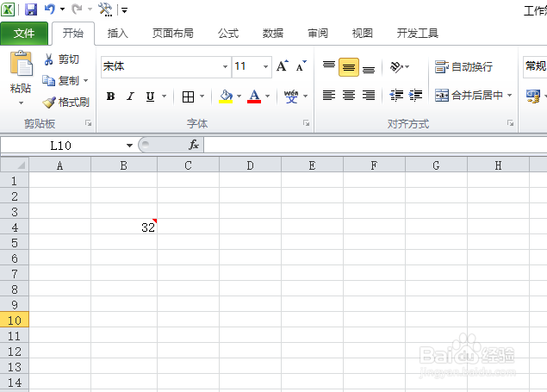Open the font color dropdown arrow

pyautogui.click(x=268, y=96)
